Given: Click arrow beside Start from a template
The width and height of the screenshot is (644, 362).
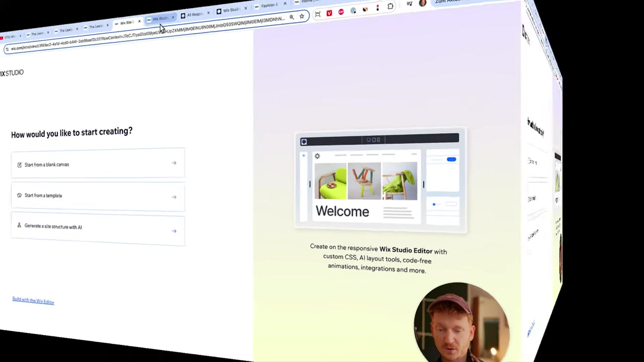Looking at the screenshot, I should [174, 197].
